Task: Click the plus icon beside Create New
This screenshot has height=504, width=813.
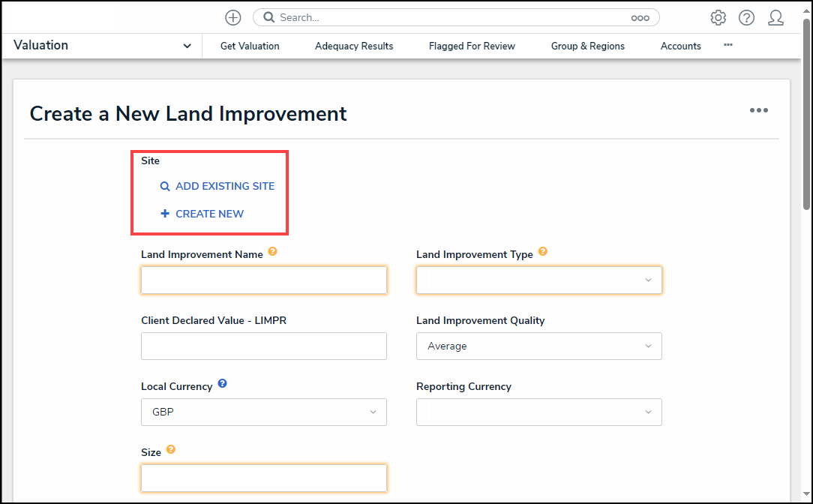Action: point(165,214)
